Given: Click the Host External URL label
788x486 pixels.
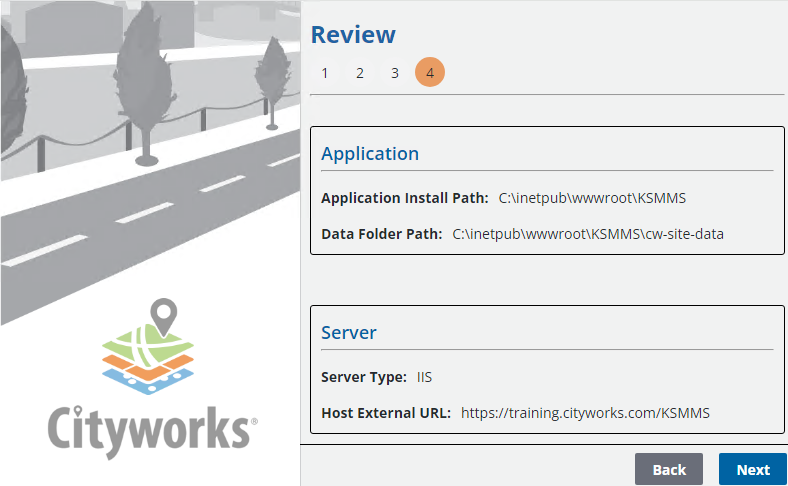Looking at the screenshot, I should (x=386, y=412).
